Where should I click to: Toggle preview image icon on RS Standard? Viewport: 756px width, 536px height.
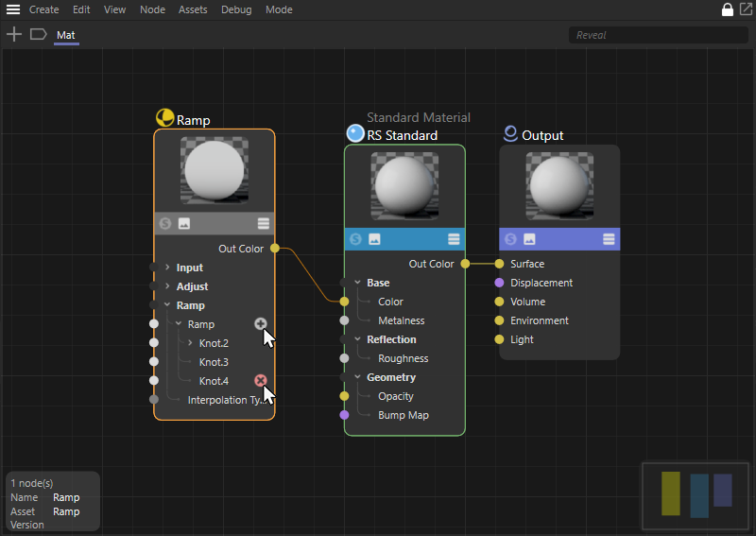(374, 239)
